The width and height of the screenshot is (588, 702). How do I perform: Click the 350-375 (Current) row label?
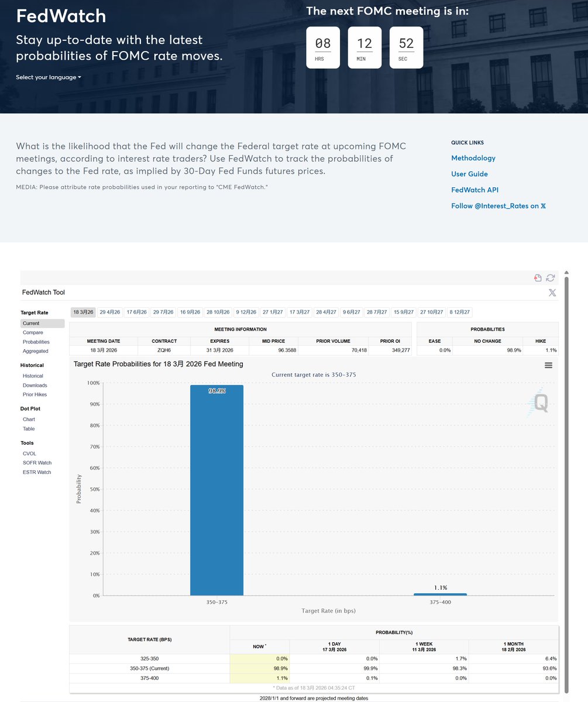point(149,668)
